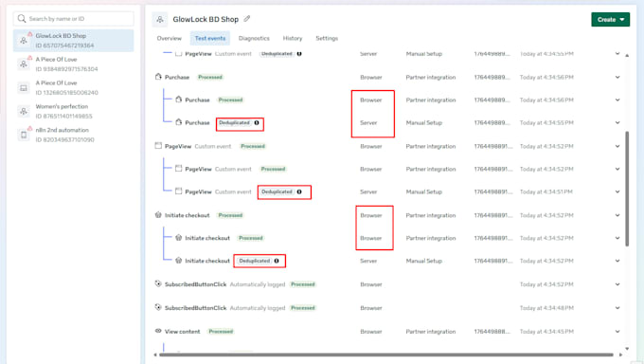Expand chevron of SubscribedButtonClick at 4:34:48 PM

(x=617, y=308)
